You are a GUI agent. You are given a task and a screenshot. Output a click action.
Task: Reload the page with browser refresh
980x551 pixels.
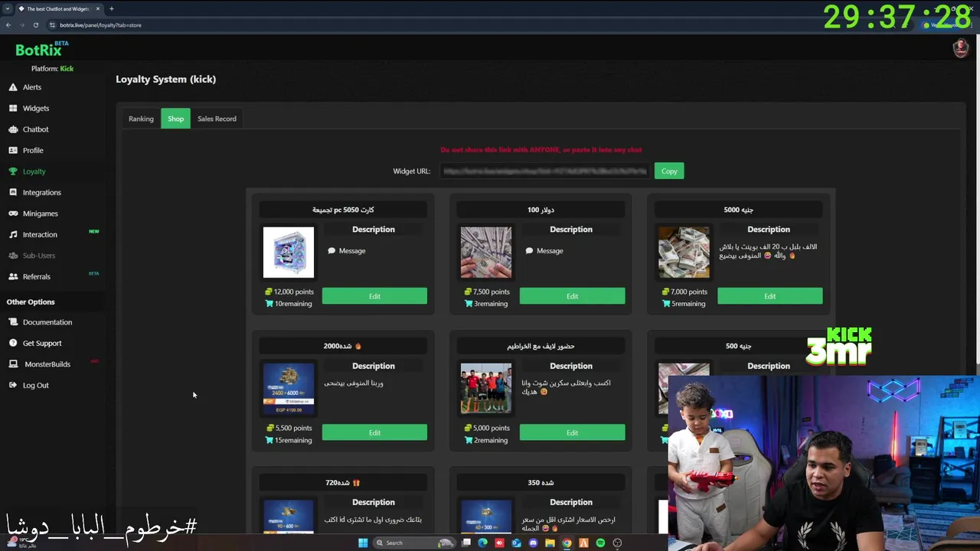[35, 25]
